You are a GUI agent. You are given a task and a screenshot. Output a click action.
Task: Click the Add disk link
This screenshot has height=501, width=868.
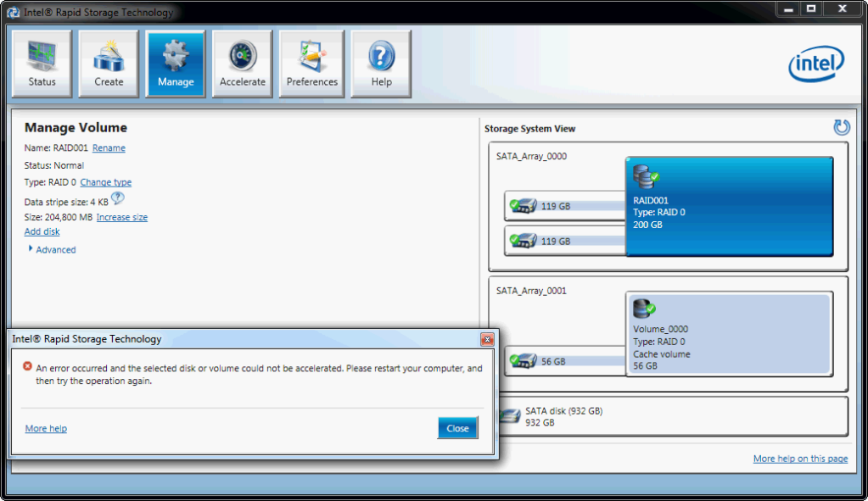pyautogui.click(x=42, y=231)
